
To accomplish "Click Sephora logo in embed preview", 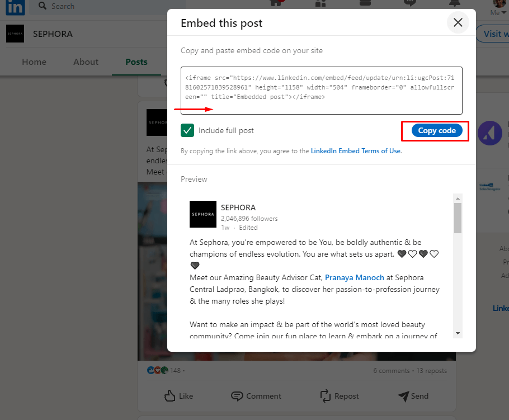I will 203,214.
